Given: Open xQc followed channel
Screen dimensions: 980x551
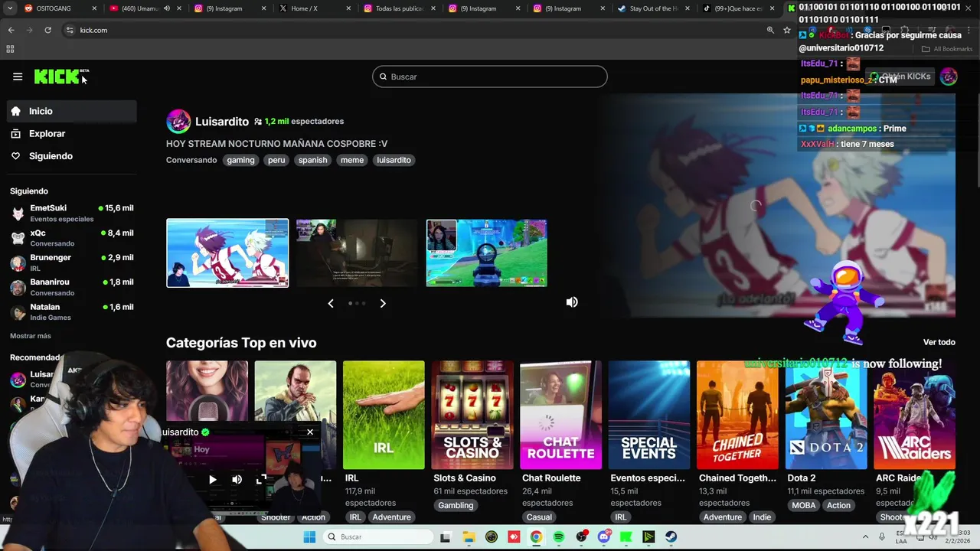Looking at the screenshot, I should (72, 238).
